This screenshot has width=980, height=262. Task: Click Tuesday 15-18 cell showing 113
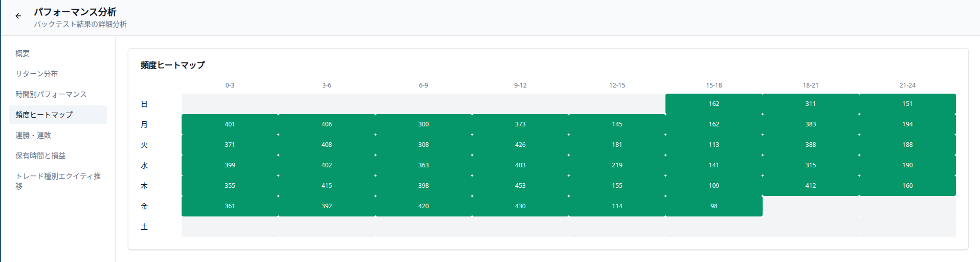click(714, 145)
